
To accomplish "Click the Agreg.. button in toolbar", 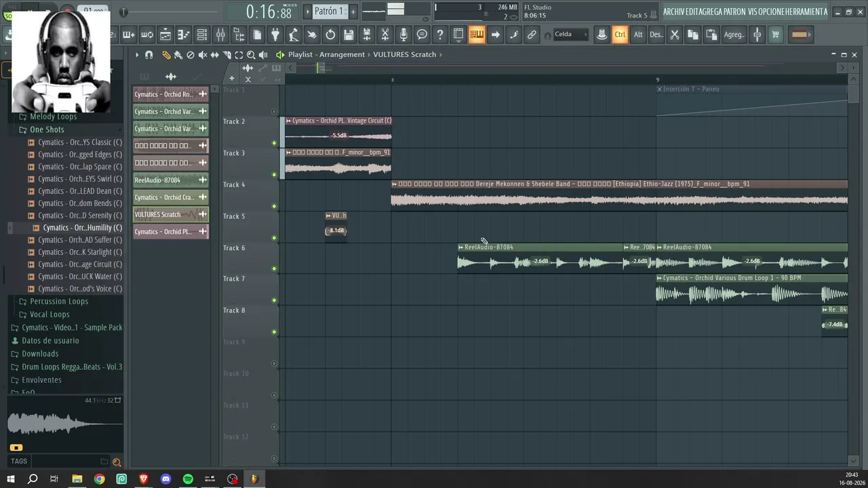I will tap(734, 35).
